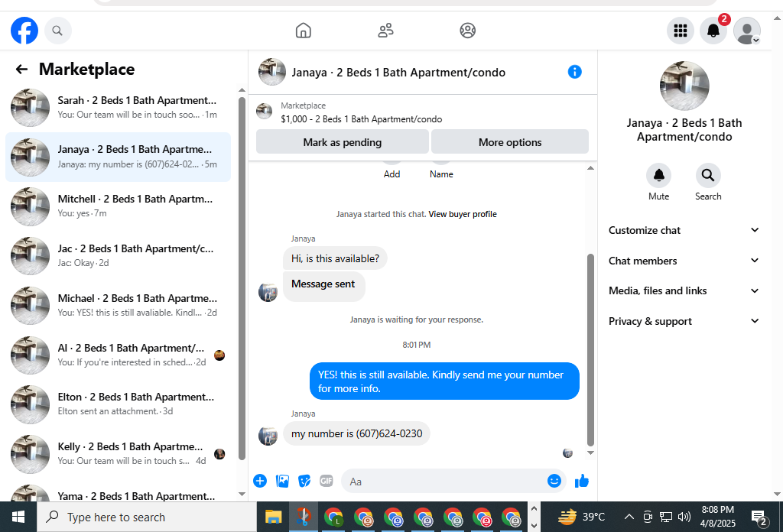Expand the Privacy & support section
Image resolution: width=783 pixels, height=532 pixels.
coord(684,321)
